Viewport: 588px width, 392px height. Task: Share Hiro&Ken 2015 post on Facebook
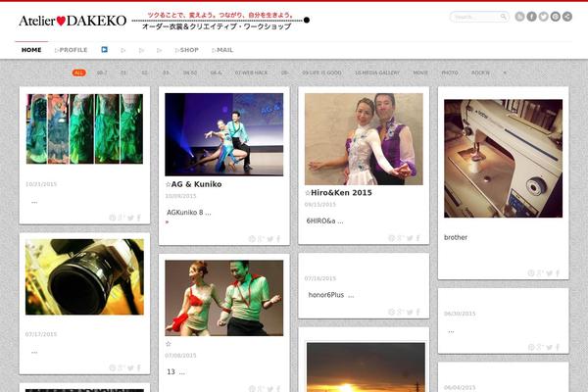[x=417, y=238]
